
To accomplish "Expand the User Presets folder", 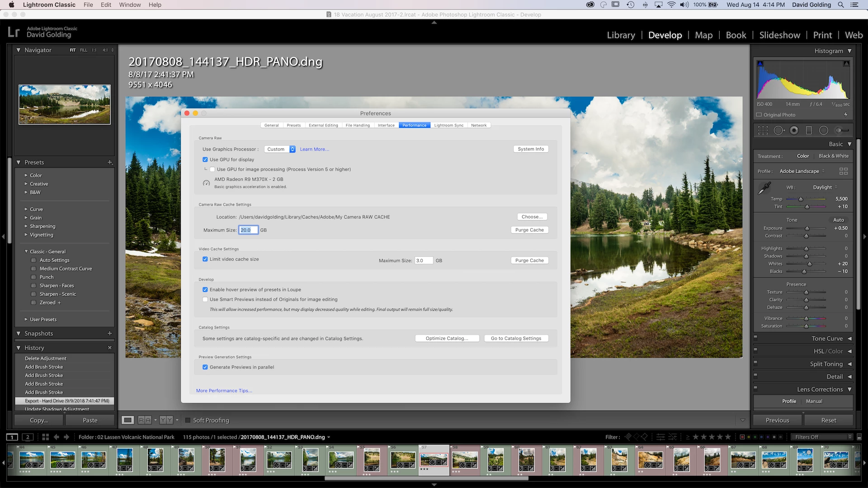I will (26, 319).
